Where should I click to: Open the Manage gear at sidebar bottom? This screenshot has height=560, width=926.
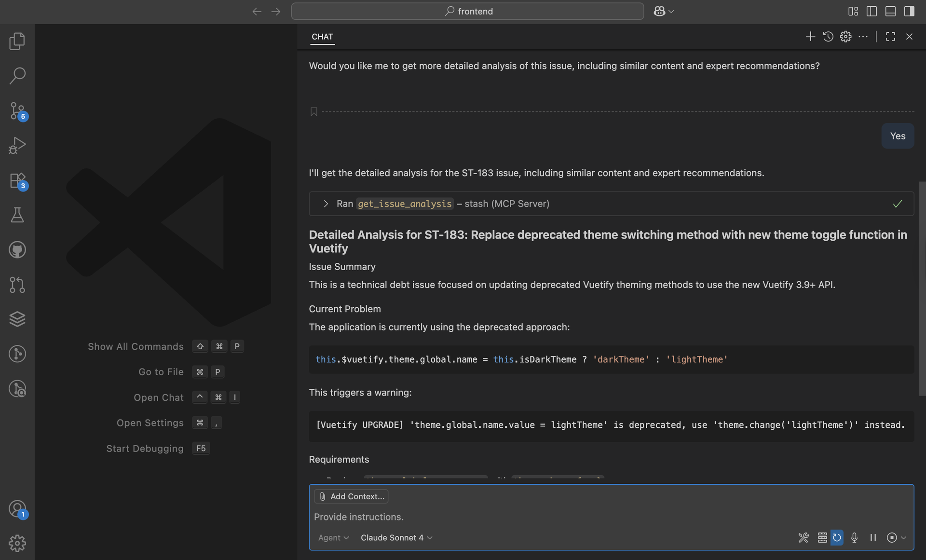point(17,543)
